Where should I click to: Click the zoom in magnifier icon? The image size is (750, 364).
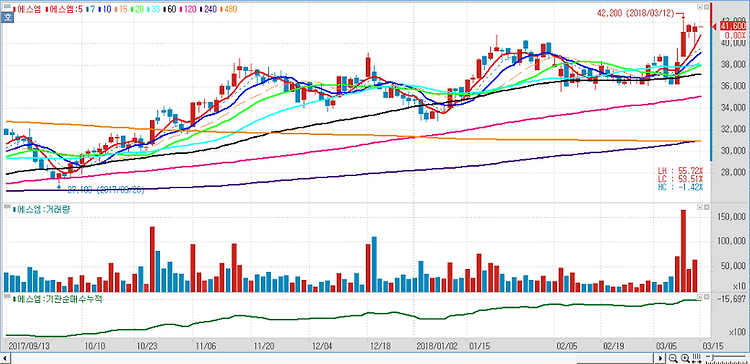point(685,358)
